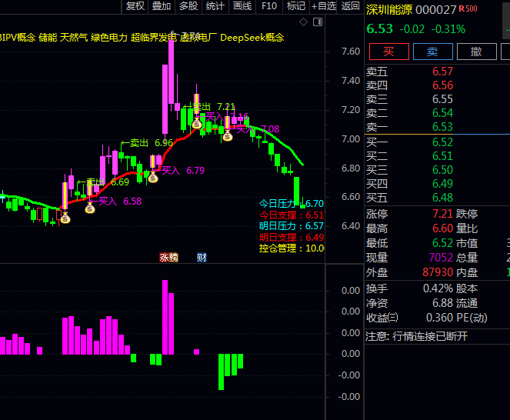Click the 天然气 concept tag
The height and width of the screenshot is (420, 510).
(x=74, y=38)
